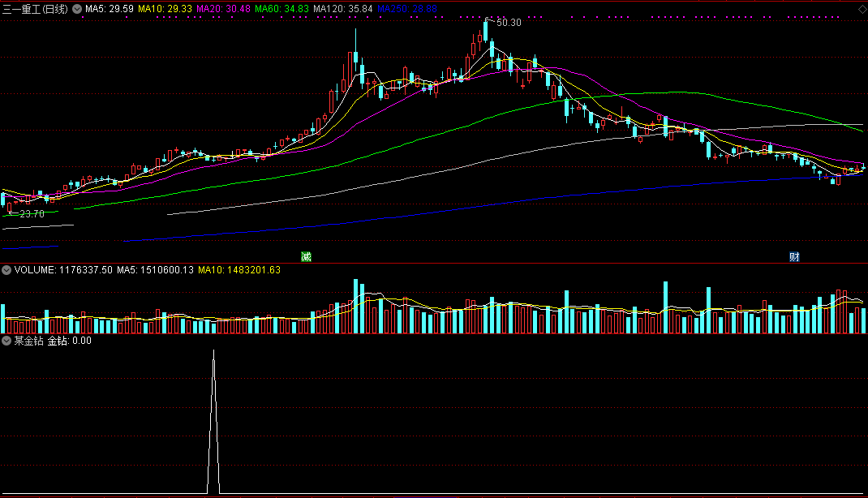Click the white 金钻 signal spike
Screen dimensions: 868x498
(213, 422)
